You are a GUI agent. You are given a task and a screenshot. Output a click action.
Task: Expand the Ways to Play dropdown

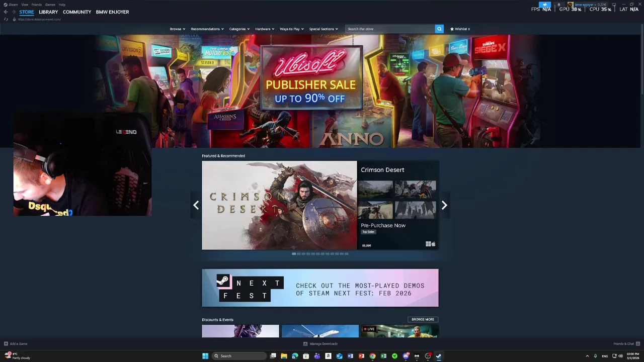tap(292, 29)
